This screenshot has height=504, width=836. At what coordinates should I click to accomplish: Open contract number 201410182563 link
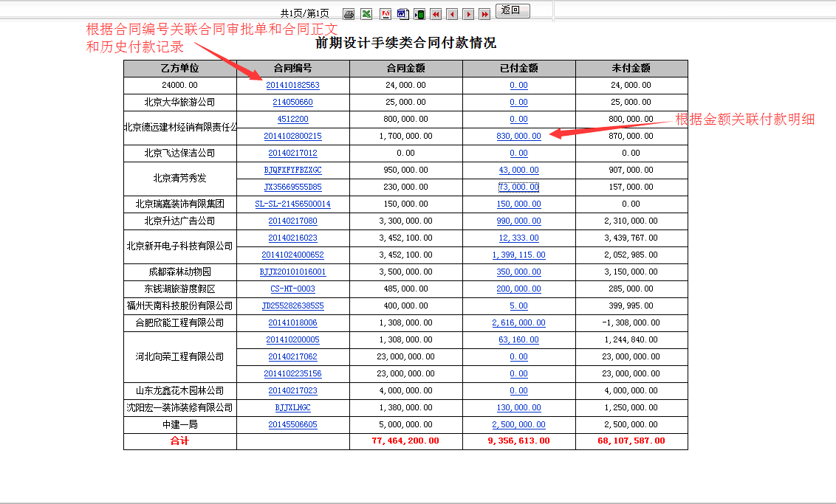point(292,85)
